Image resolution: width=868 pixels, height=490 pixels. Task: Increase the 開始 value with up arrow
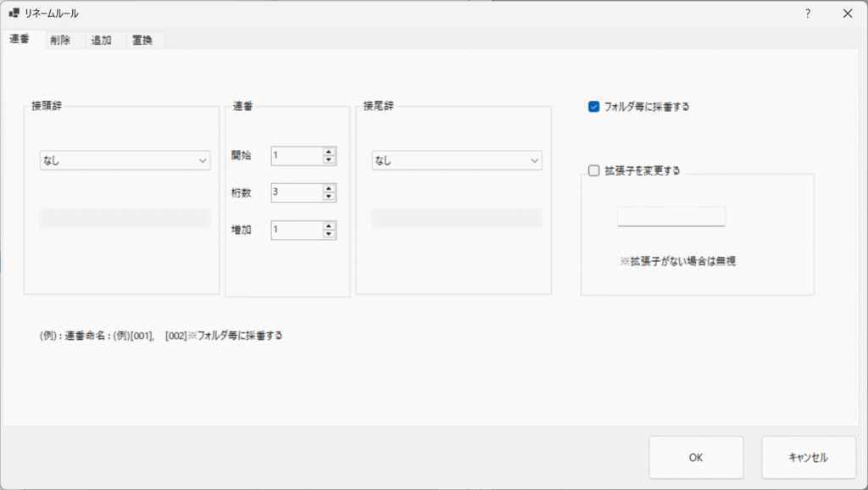coord(329,152)
